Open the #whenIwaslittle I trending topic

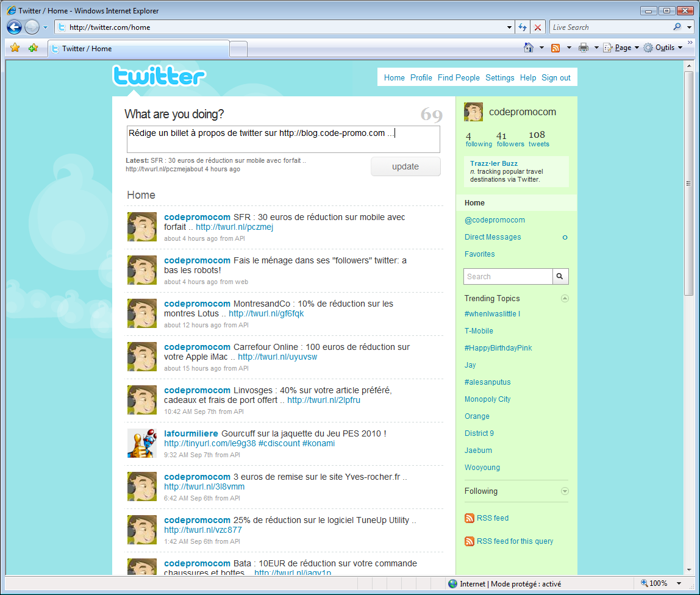coord(492,314)
